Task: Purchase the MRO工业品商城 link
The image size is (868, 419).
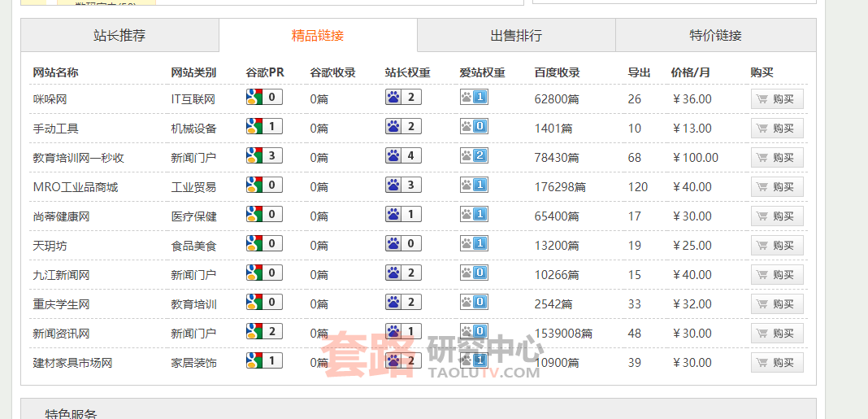Action: [777, 187]
